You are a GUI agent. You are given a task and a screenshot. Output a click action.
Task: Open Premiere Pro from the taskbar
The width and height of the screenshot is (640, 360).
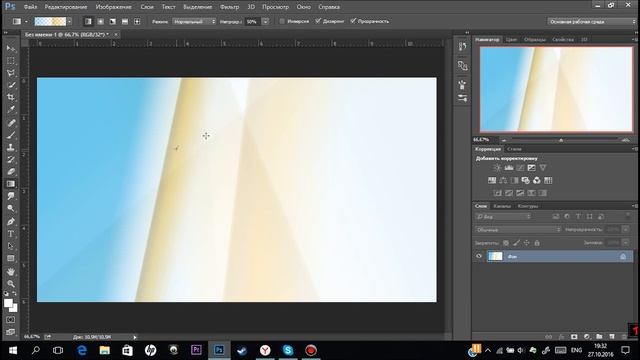[196, 350]
